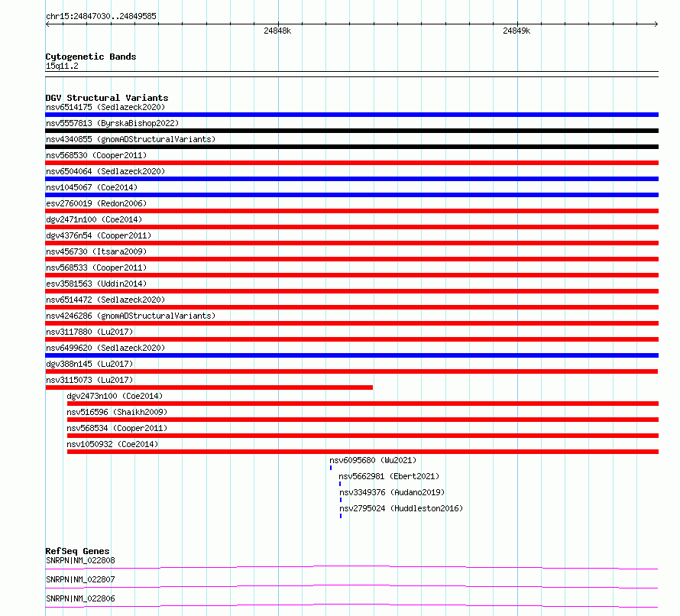Click the magenta line of SNRPN|NM_022808
Screen dimensions: 680x616
[351, 567]
